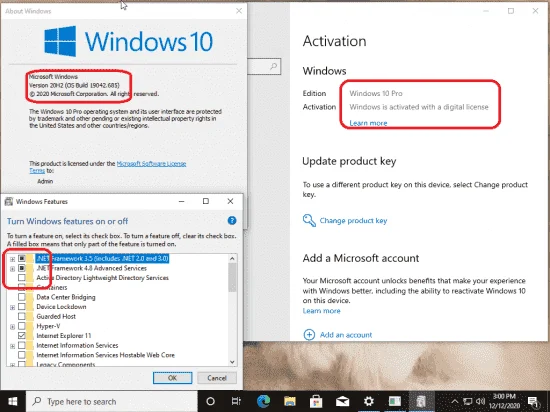550x412 pixels.
Task: Show hidden system tray icons
Action: [x=454, y=401]
